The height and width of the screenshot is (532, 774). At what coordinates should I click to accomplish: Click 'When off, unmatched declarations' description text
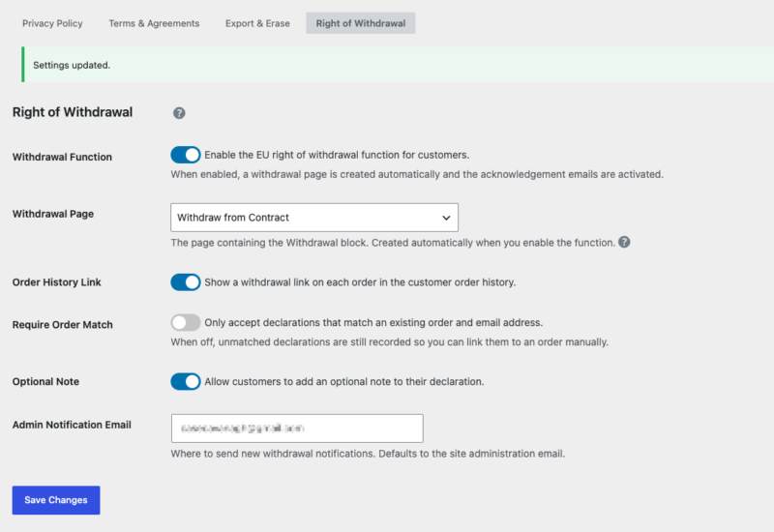[x=390, y=342]
